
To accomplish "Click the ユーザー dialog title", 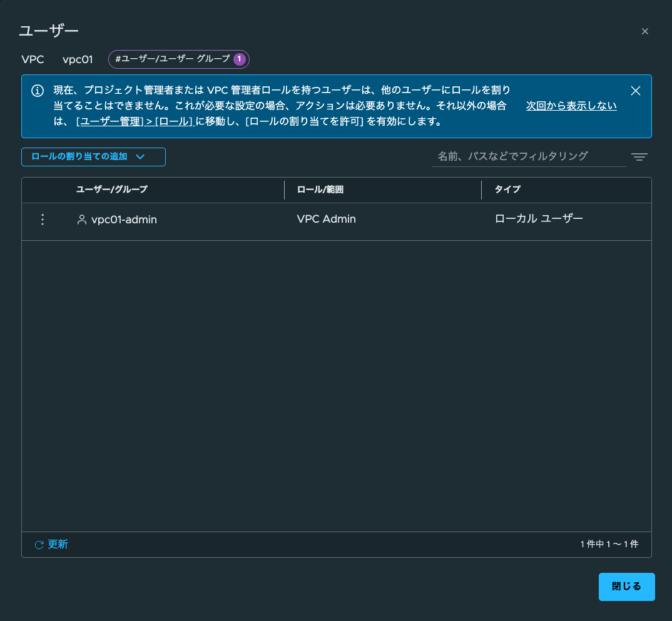I will click(49, 31).
